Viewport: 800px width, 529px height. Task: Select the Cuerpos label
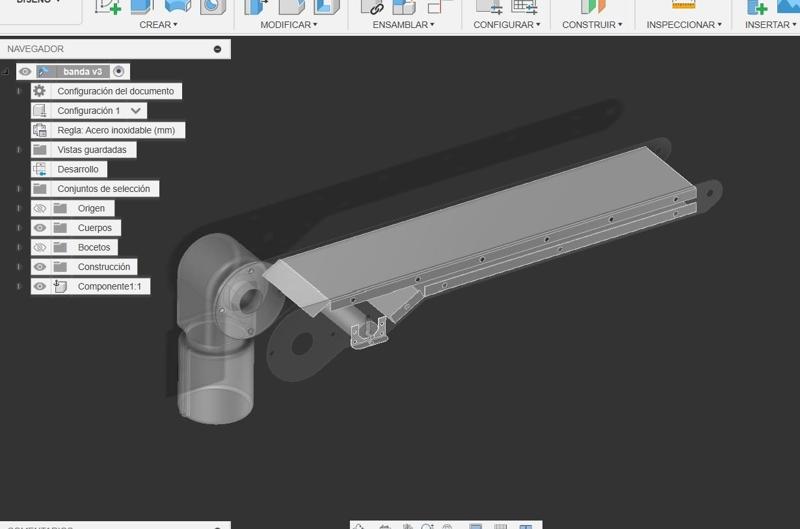[94, 228]
